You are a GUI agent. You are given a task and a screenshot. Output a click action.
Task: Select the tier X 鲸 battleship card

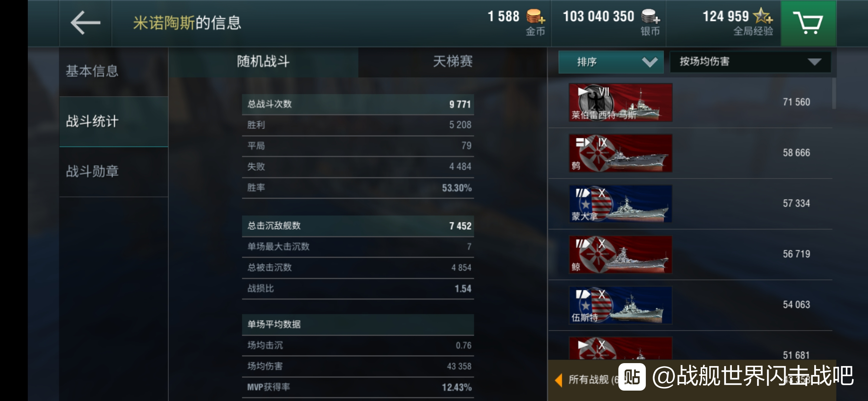[621, 255]
